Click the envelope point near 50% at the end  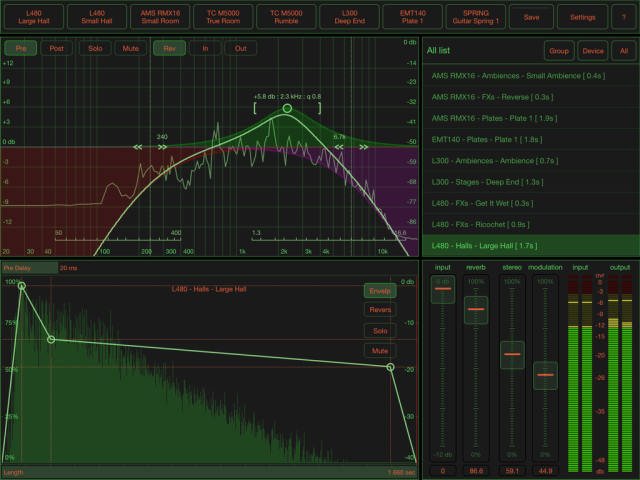(390, 367)
